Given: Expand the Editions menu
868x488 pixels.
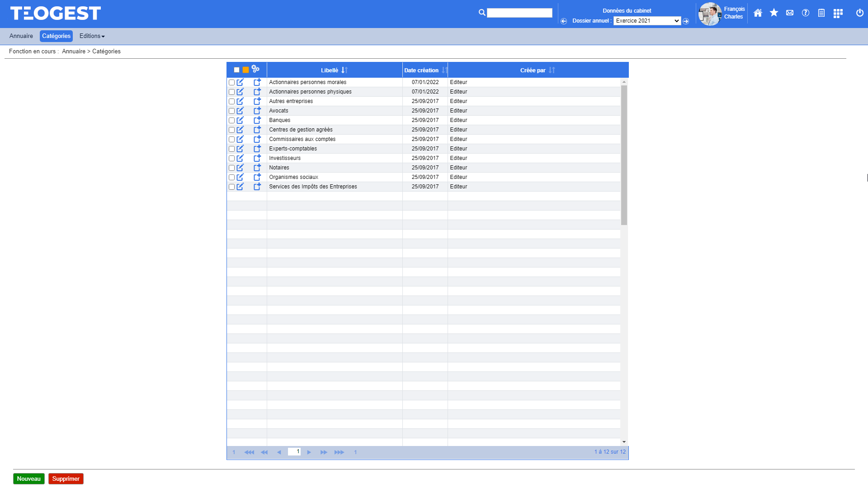Looking at the screenshot, I should coord(91,36).
